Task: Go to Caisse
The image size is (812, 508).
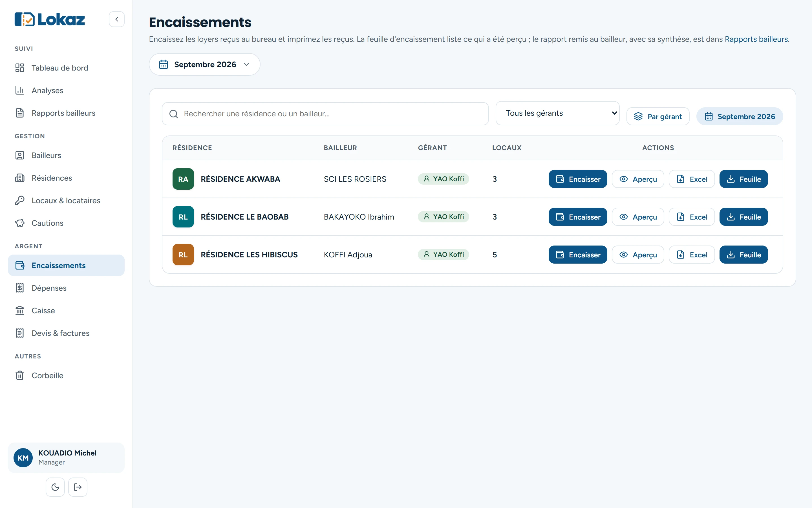Action: (66, 310)
